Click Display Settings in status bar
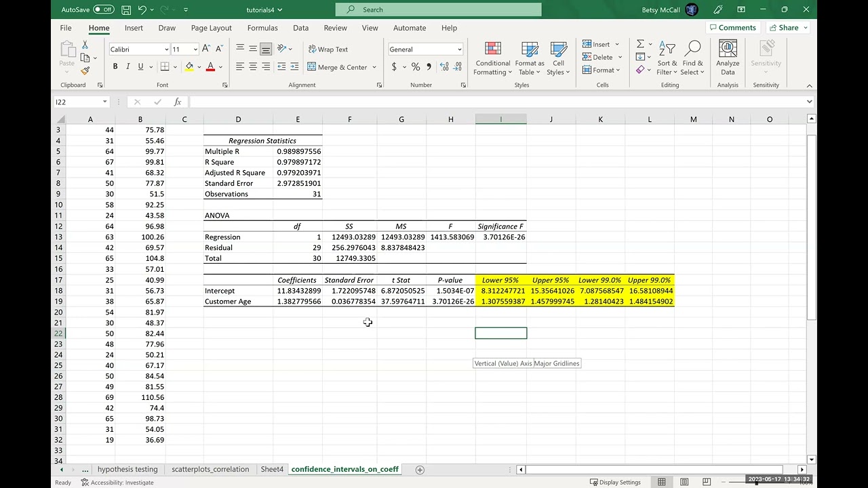The width and height of the screenshot is (868, 488). coord(615,483)
